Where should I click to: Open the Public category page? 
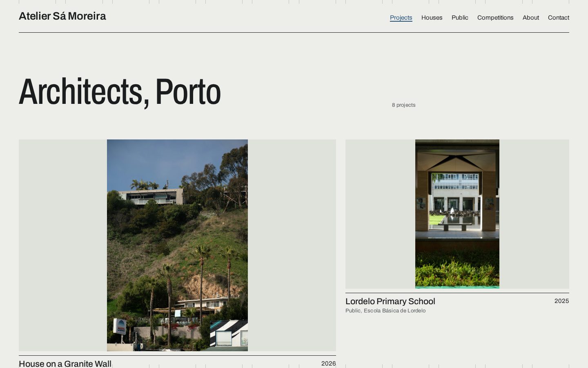click(x=460, y=18)
